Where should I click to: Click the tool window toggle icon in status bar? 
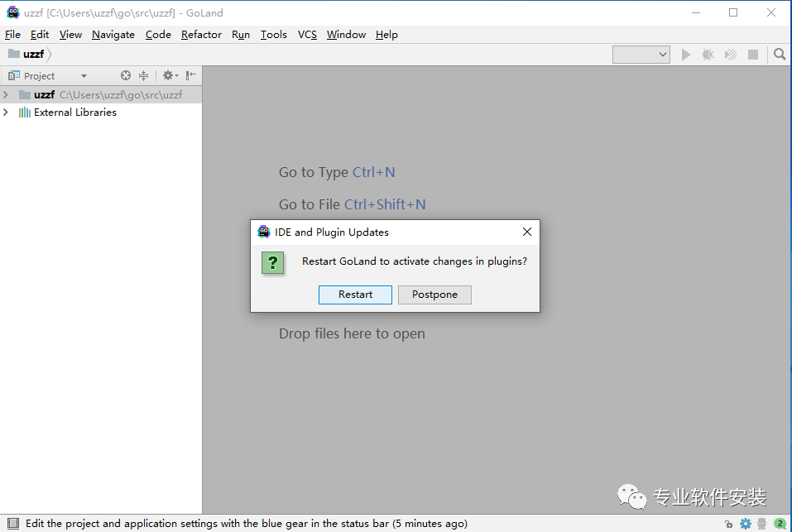pyautogui.click(x=13, y=524)
